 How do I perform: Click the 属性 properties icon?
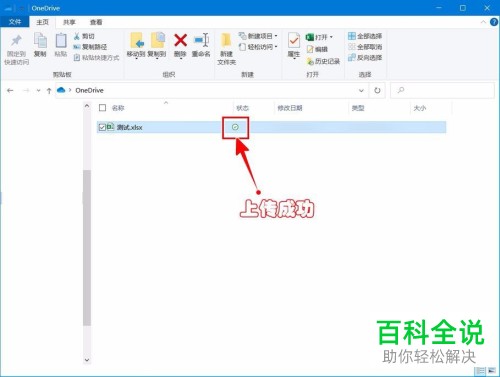click(x=294, y=41)
